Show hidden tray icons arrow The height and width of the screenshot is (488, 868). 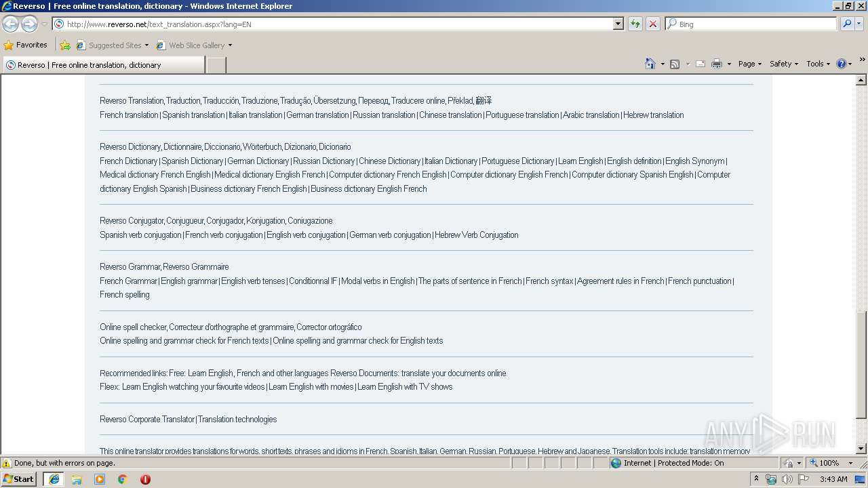pos(756,479)
